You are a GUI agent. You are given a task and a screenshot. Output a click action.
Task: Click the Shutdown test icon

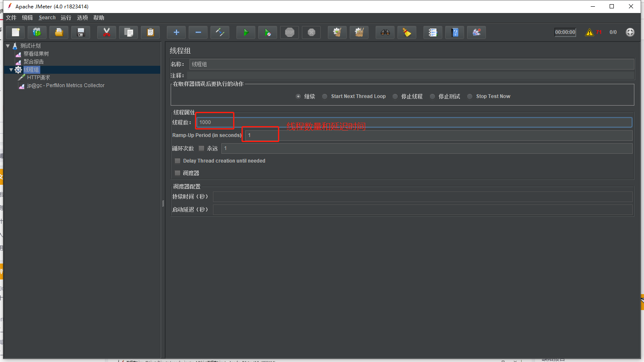(x=311, y=32)
